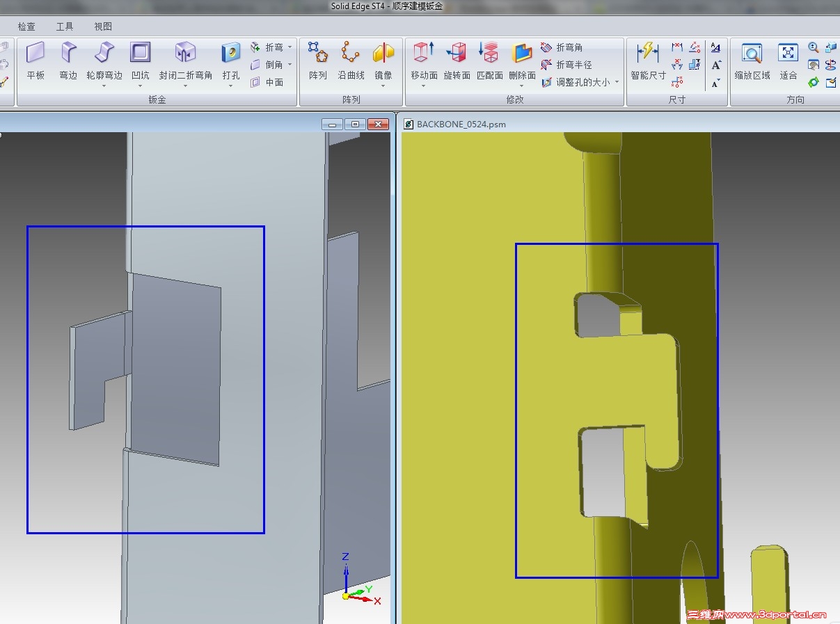Click the 中面 (Mid-surface) command
This screenshot has width=840, height=624.
coord(267,82)
